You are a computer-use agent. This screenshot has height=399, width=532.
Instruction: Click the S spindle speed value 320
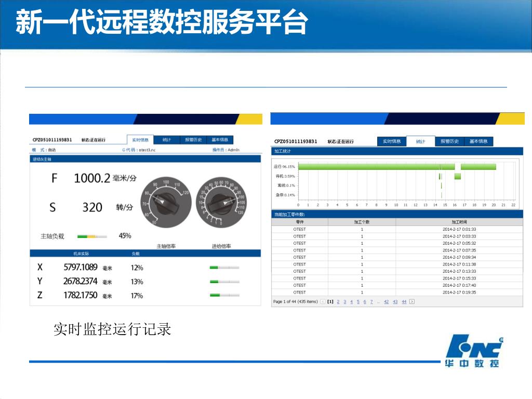[x=92, y=207]
